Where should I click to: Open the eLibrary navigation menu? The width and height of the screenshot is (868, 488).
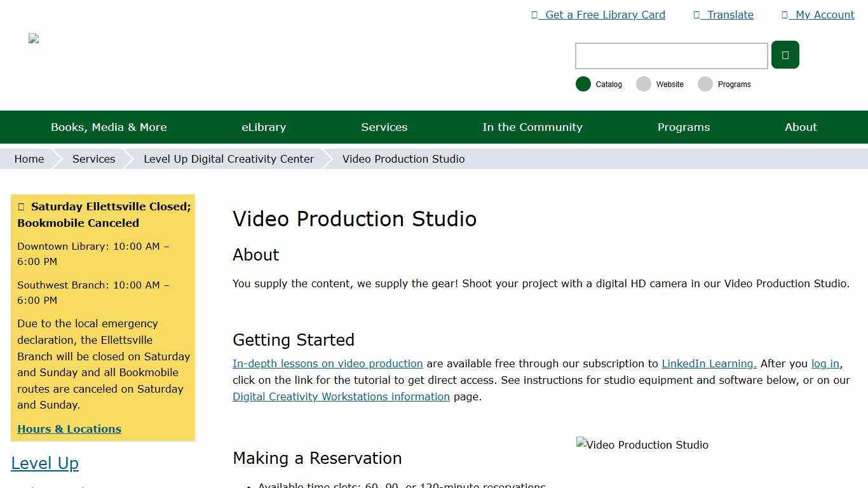(x=264, y=127)
